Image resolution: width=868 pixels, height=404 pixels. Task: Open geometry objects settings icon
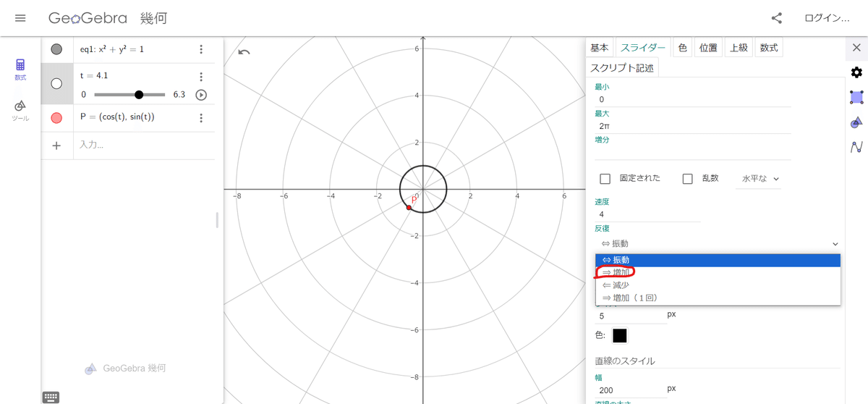(856, 122)
